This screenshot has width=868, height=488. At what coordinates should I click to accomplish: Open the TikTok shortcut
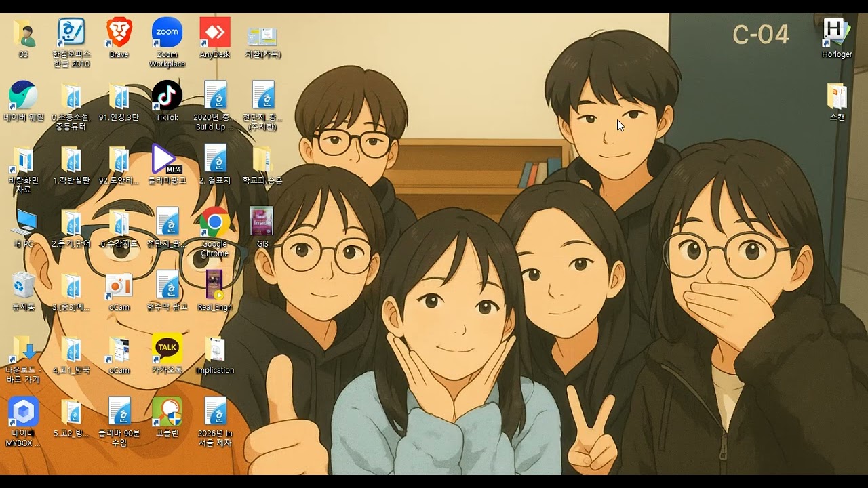tap(167, 101)
